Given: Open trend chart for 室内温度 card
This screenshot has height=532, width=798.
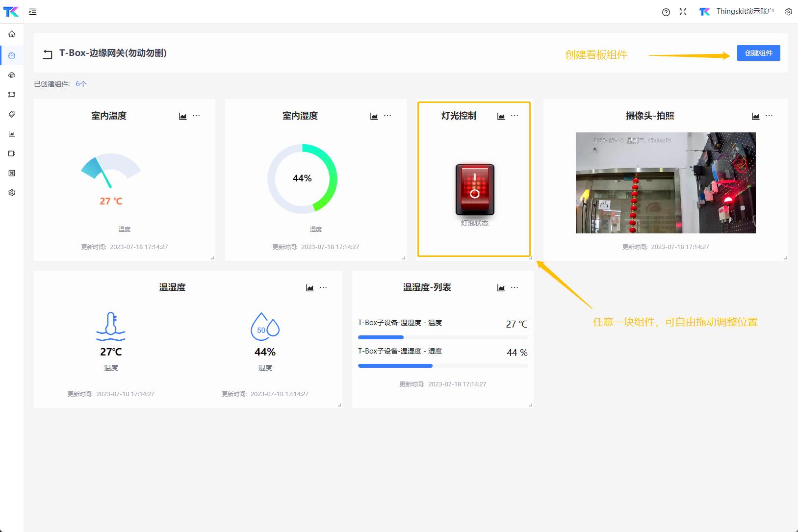Looking at the screenshot, I should point(182,116).
